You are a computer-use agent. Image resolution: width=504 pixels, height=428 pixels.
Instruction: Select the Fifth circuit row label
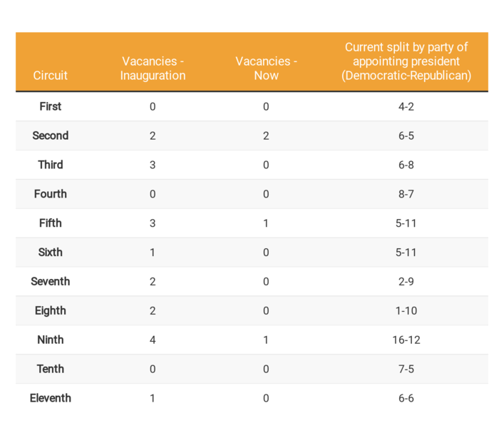[x=51, y=223]
